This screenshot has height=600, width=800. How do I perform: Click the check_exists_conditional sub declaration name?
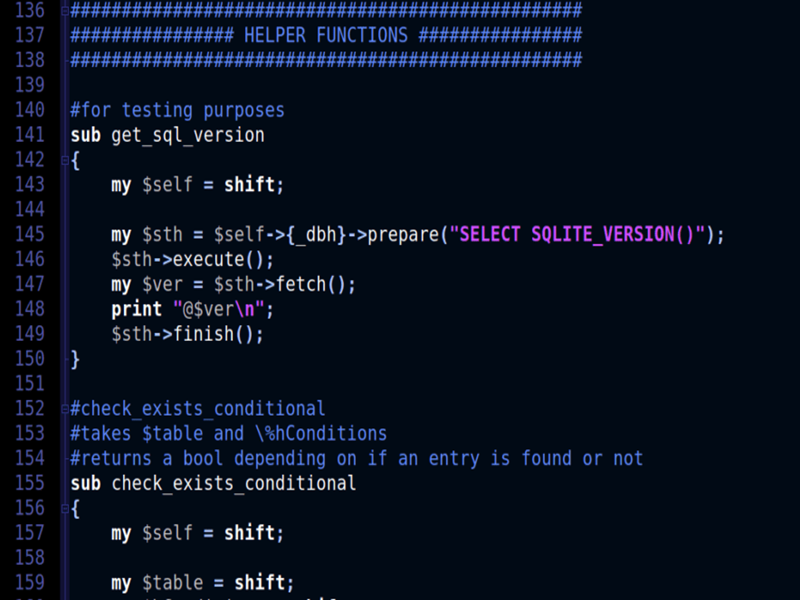[x=233, y=483]
